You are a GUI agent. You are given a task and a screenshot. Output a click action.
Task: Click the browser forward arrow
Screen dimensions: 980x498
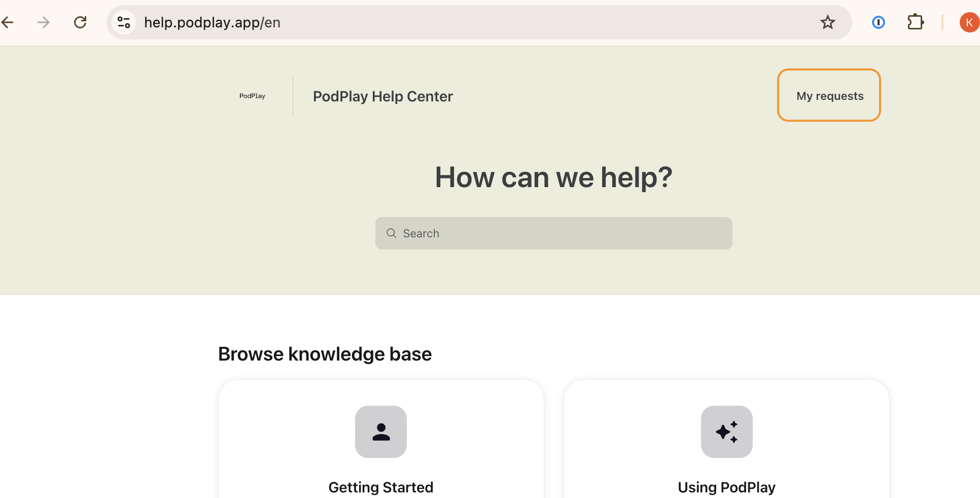click(x=44, y=22)
